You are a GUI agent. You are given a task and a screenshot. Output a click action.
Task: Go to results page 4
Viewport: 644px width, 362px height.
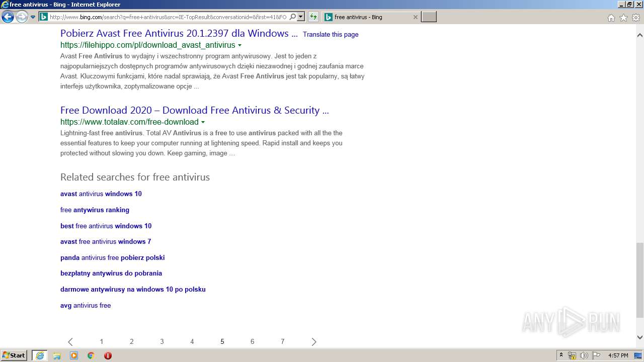tap(192, 342)
